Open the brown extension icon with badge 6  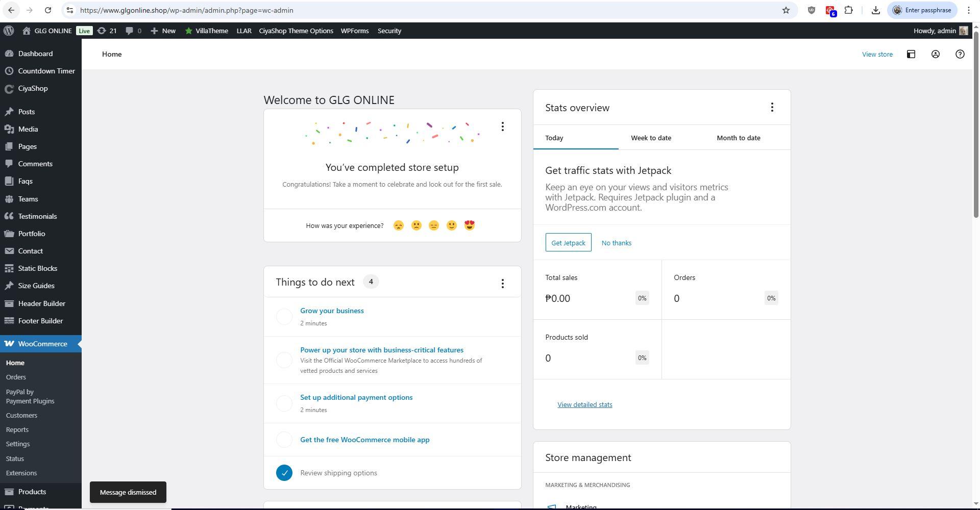[830, 10]
